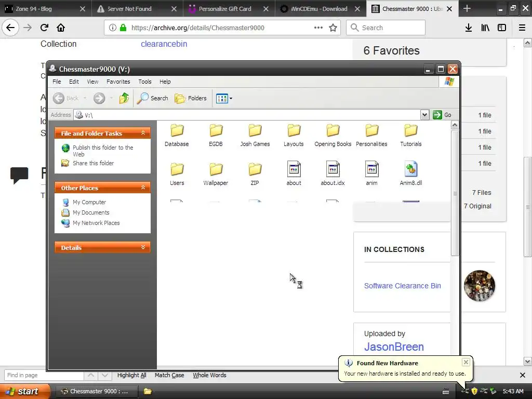
Task: Click the clearancebin collection link
Action: pyautogui.click(x=164, y=44)
